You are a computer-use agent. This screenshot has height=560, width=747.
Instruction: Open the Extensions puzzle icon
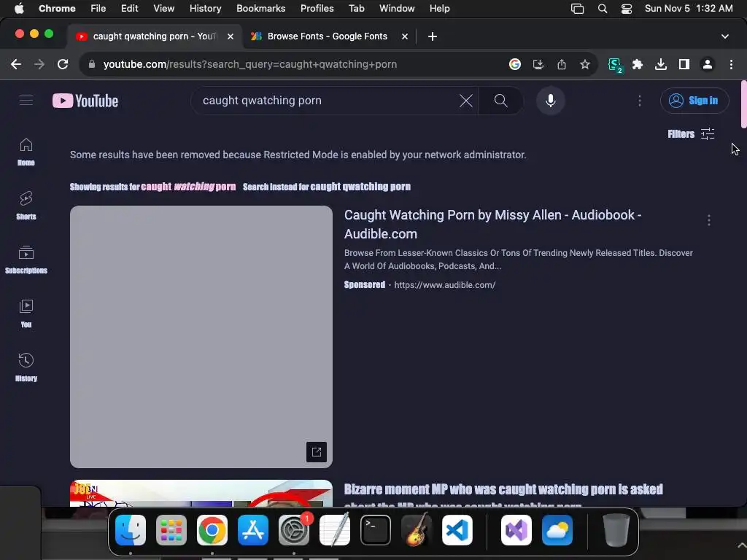[x=638, y=64]
